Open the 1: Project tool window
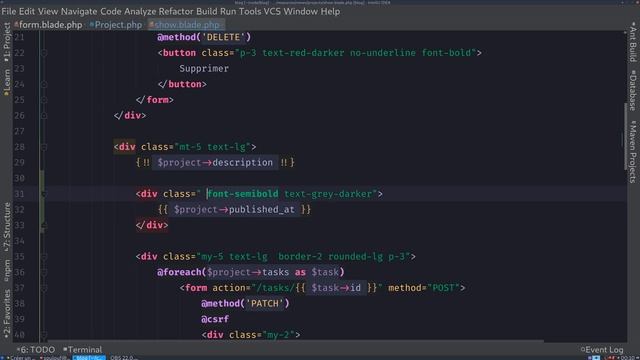 (7, 42)
